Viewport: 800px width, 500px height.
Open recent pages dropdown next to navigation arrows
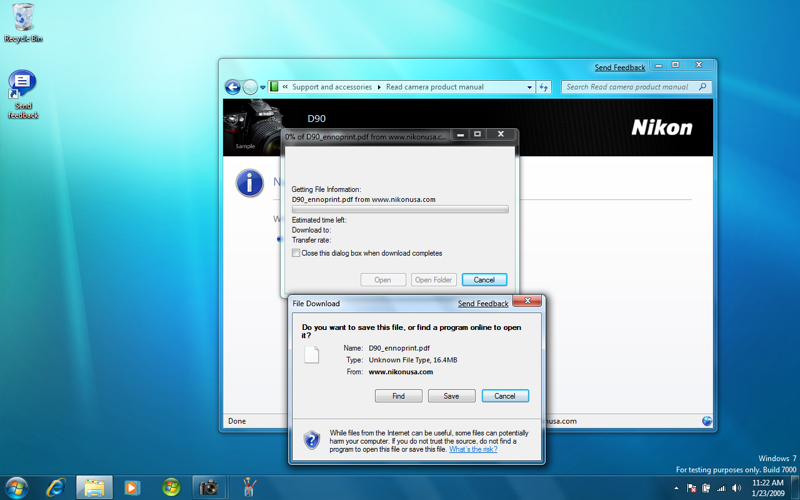pyautogui.click(x=263, y=87)
